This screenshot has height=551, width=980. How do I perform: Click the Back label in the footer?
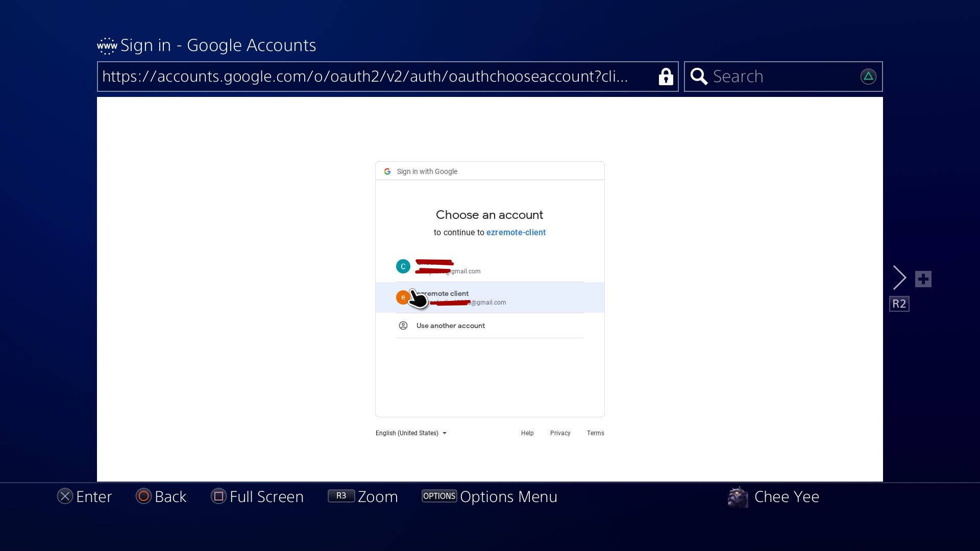pyautogui.click(x=170, y=497)
